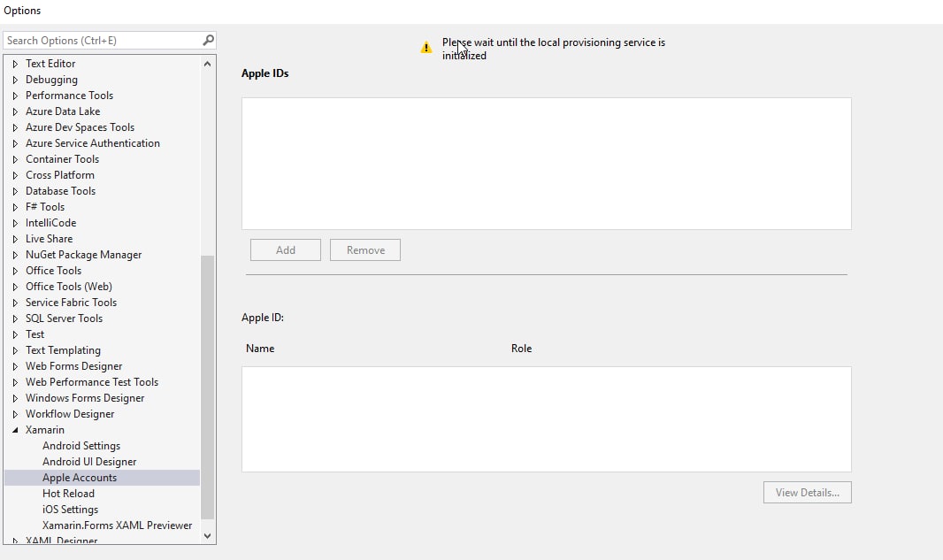Click the Add Apple ID button
Screen dimensions: 943x560
(286, 250)
